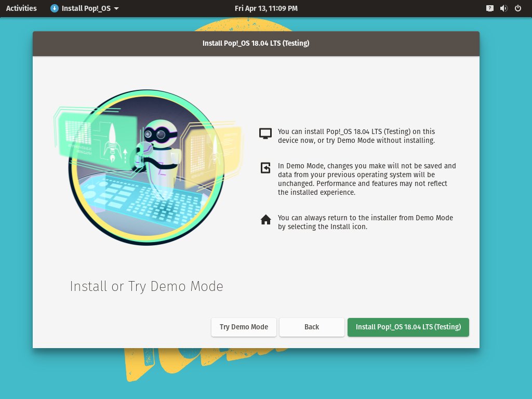Viewport: 532px width, 399px height.
Task: Start Install Pop!_OS 18.04 LTS (Testing)
Action: click(x=408, y=327)
